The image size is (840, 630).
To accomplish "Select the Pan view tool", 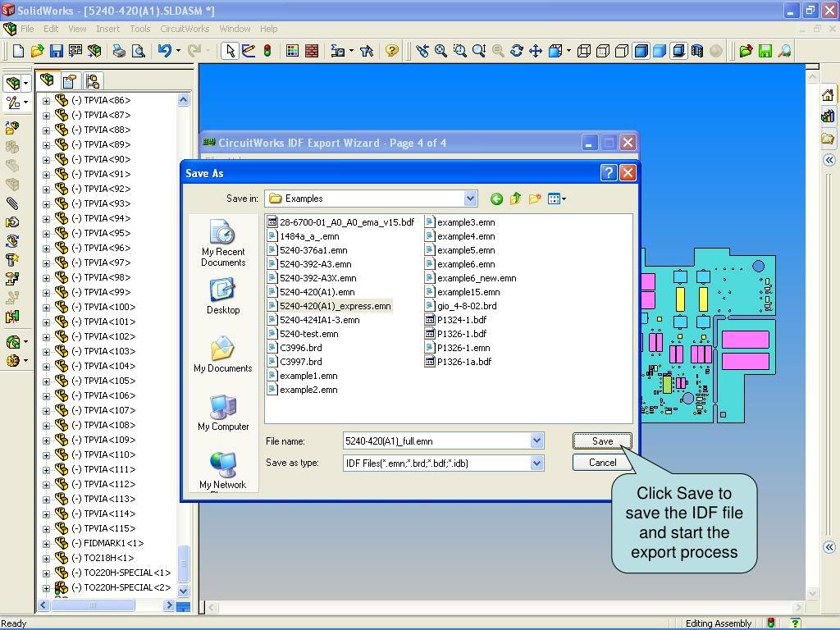I will (535, 51).
